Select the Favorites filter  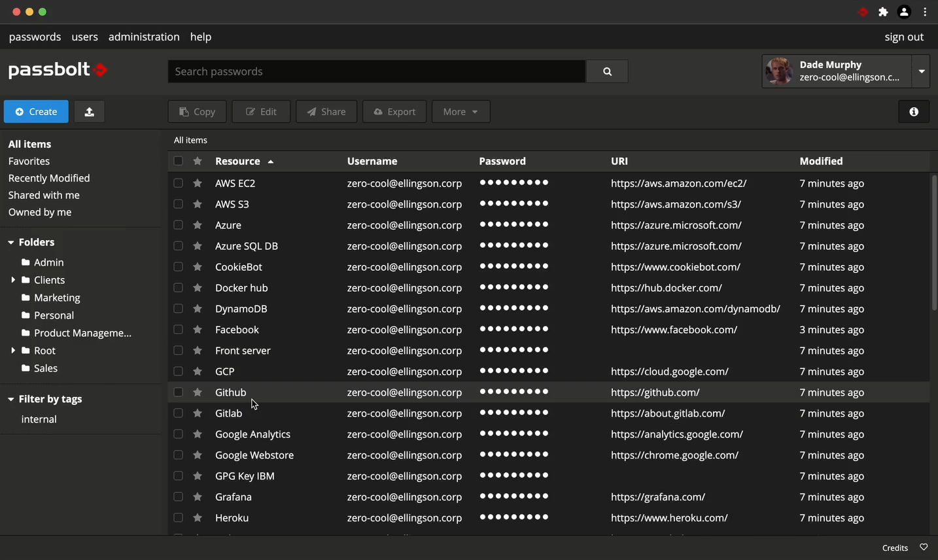point(29,161)
